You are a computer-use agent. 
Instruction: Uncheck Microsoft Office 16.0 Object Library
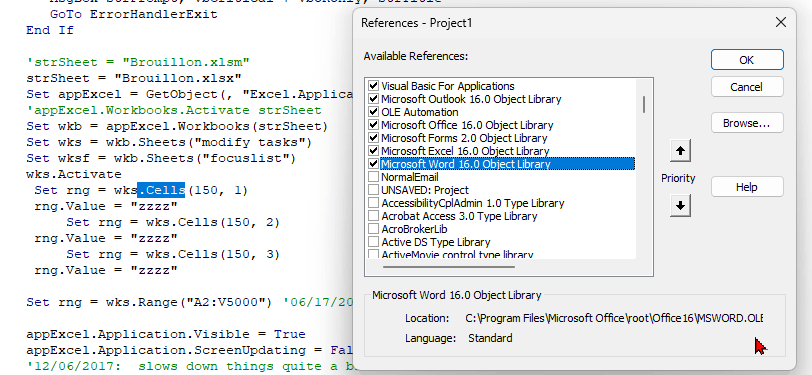pos(373,125)
